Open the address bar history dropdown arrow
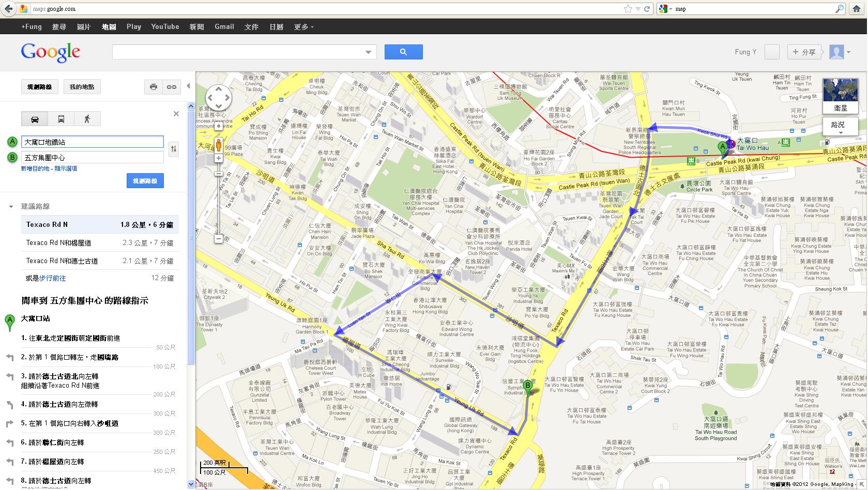The image size is (868, 490). [638, 9]
